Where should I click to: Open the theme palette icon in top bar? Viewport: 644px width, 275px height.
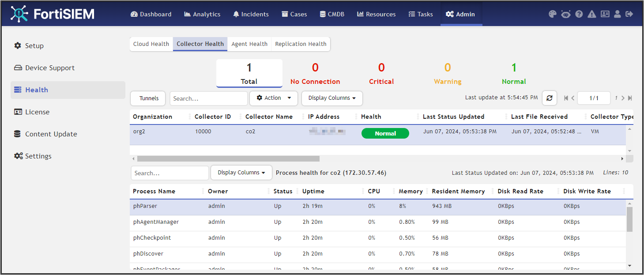[552, 14]
